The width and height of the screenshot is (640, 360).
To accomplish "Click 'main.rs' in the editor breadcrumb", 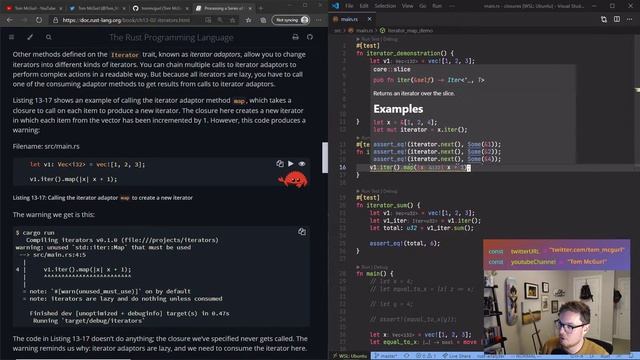I will 364,31.
